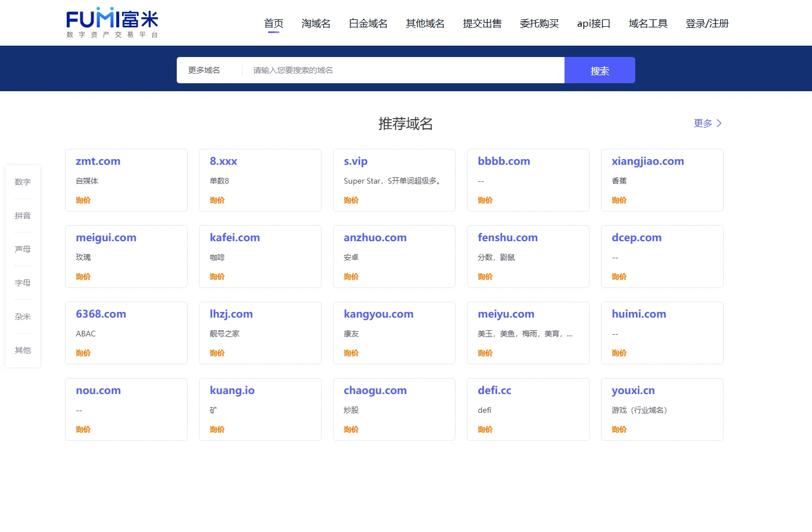Click 询价 under fenshu.com
This screenshot has height=532, width=812.
pos(485,277)
